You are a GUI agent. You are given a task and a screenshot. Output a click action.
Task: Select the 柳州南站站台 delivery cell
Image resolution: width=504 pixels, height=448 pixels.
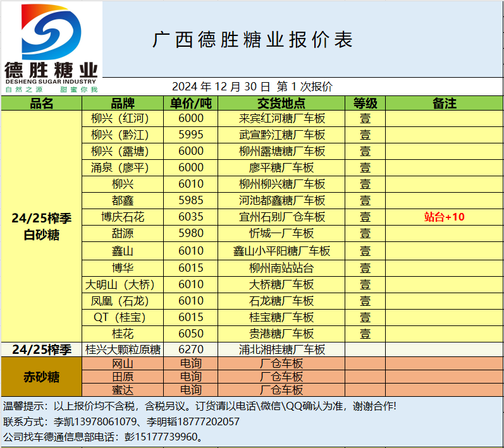[x=281, y=267]
